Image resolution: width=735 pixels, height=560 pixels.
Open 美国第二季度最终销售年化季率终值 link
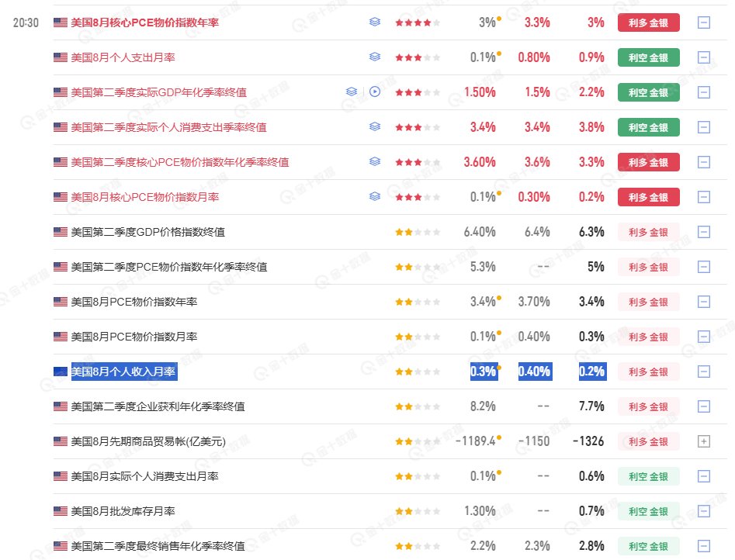(x=158, y=546)
